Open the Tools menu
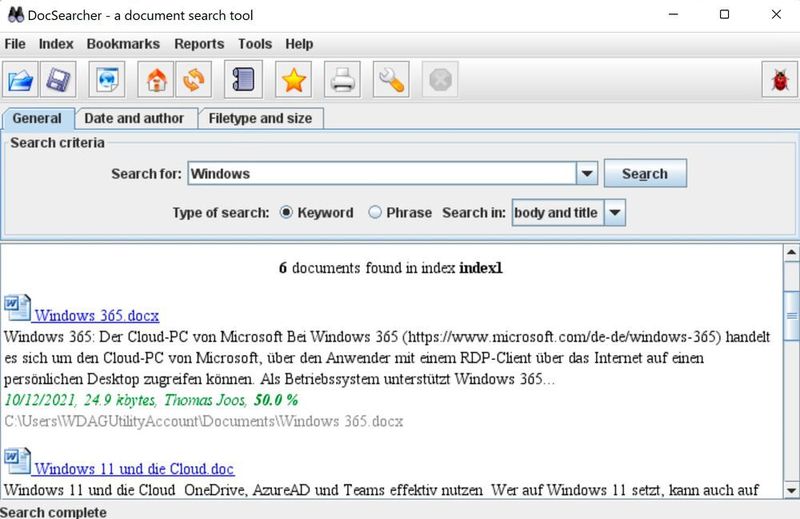This screenshot has height=519, width=800. (x=255, y=44)
